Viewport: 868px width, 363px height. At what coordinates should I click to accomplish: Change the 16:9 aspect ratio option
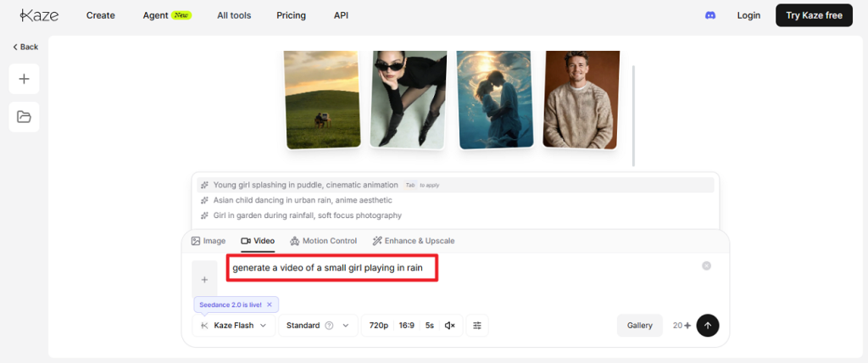point(406,326)
